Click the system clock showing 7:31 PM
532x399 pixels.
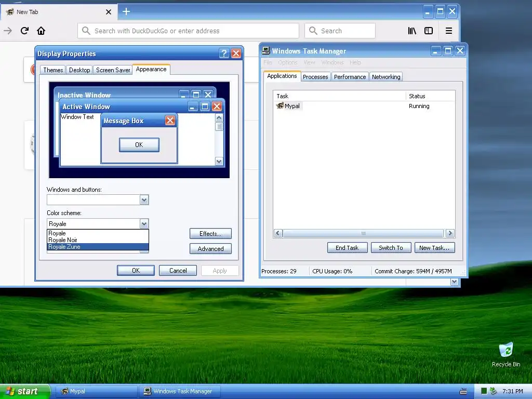[x=513, y=391]
